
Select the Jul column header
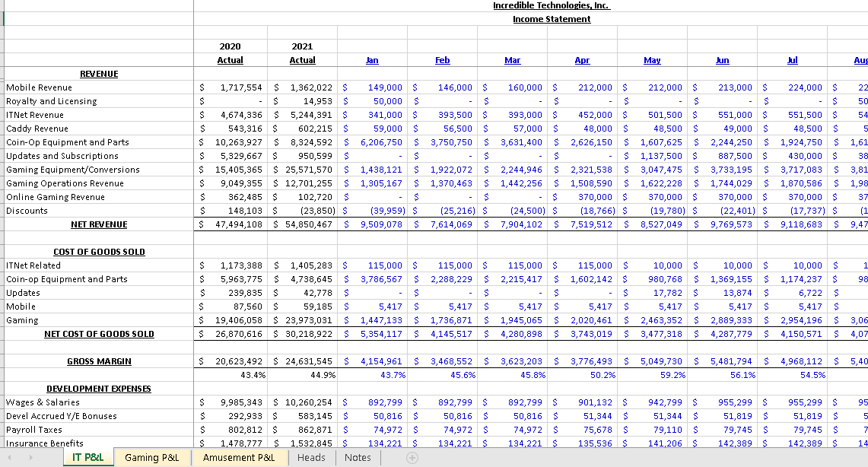tap(792, 60)
